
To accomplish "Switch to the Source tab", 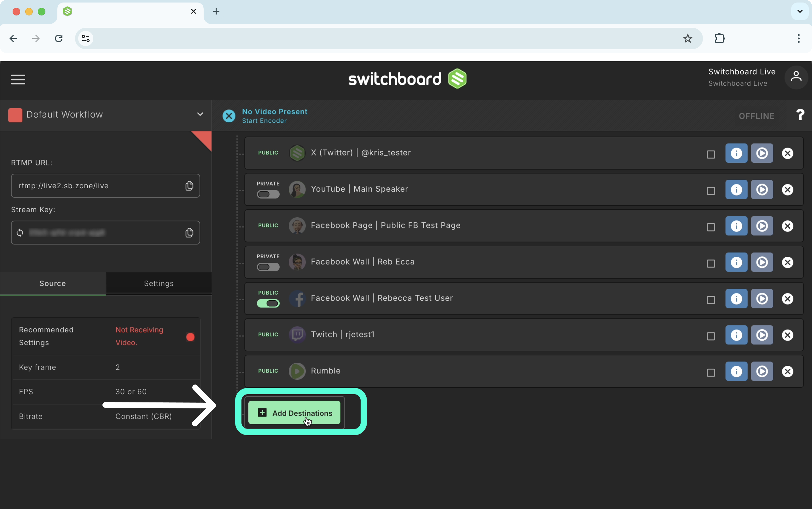I will point(53,284).
